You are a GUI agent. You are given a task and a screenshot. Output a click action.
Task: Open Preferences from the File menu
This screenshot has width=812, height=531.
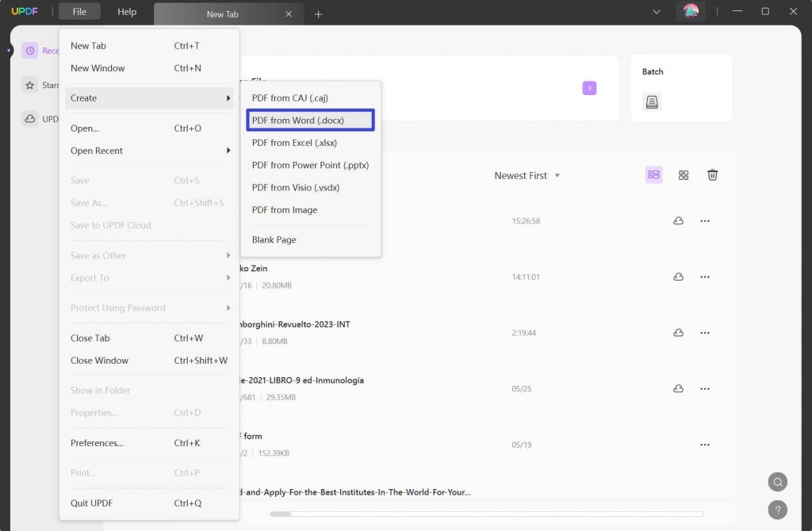(95, 443)
